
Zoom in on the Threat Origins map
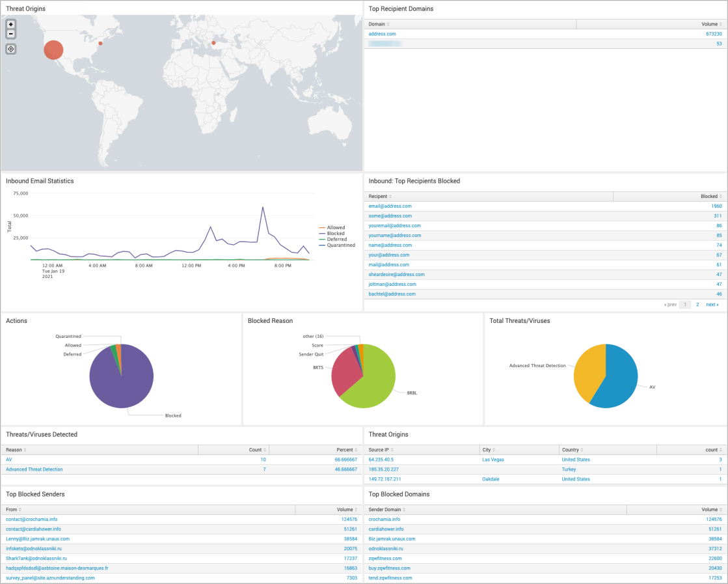pos(10,24)
